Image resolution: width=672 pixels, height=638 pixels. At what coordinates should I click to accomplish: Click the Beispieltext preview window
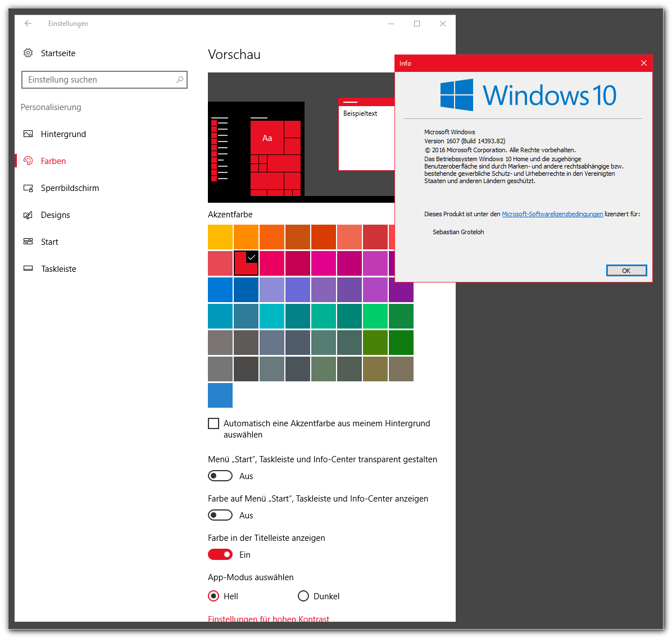pyautogui.click(x=366, y=134)
